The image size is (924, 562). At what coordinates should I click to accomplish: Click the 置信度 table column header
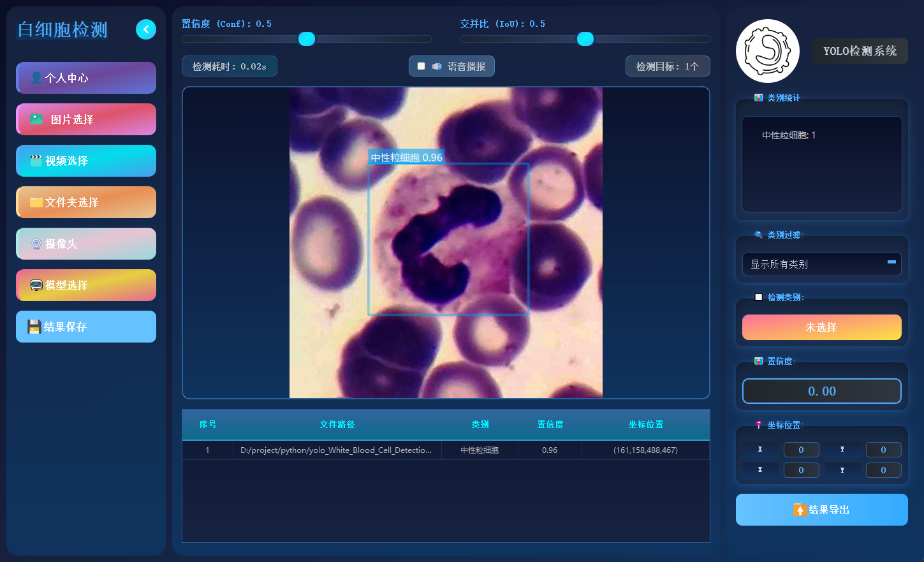pos(550,424)
